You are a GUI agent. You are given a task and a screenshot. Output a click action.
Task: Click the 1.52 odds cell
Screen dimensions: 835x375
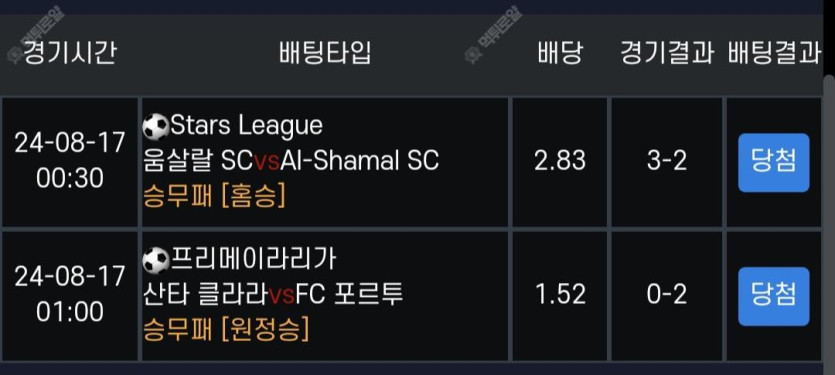coord(560,296)
